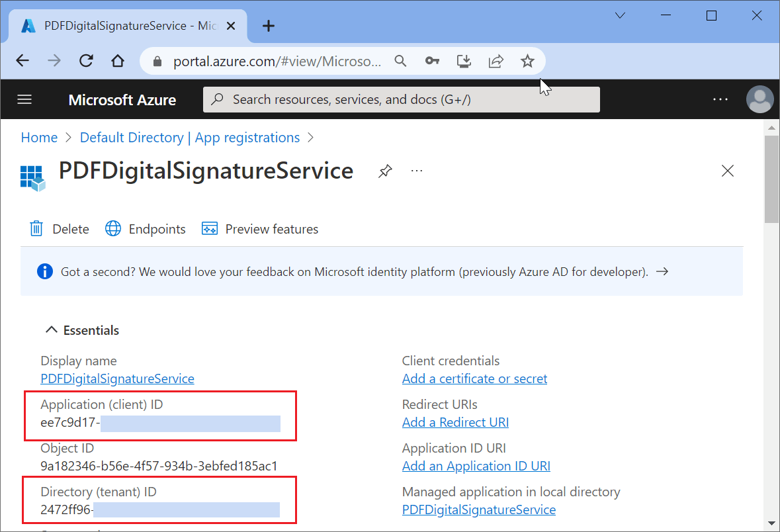
Task: Reload the browser page
Action: 86,61
